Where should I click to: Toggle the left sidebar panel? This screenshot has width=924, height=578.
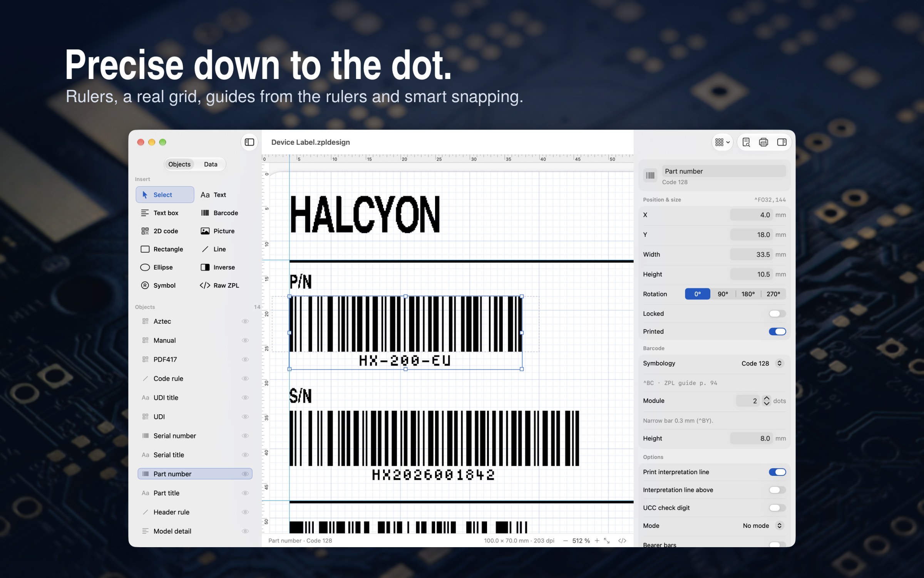[x=249, y=142]
